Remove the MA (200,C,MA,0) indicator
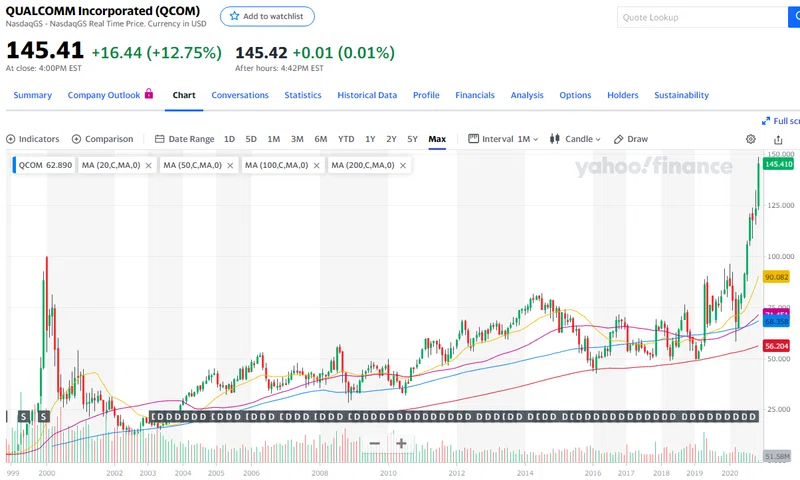 tap(403, 166)
